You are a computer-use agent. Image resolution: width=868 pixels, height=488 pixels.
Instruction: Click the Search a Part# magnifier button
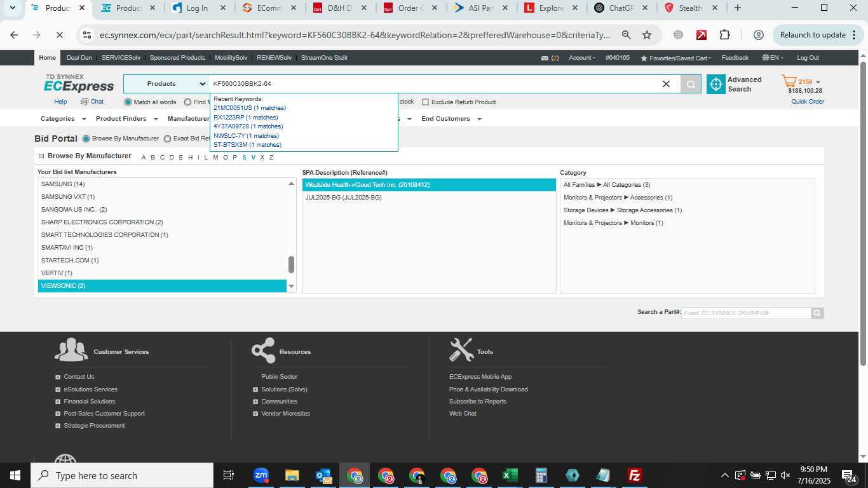point(817,313)
